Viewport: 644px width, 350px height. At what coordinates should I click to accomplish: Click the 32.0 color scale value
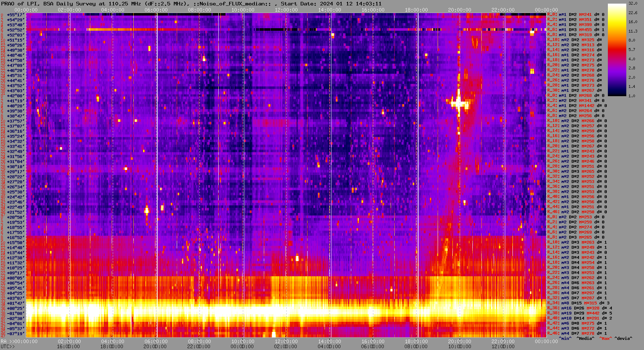click(x=633, y=3)
